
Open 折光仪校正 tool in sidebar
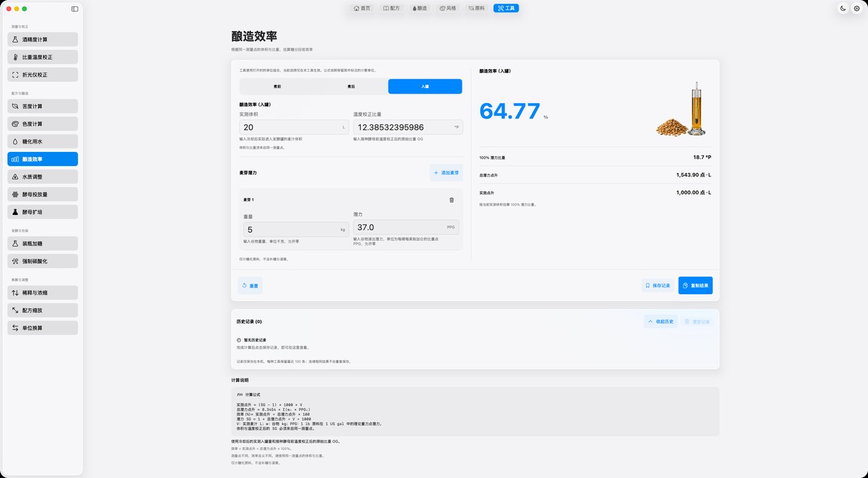[x=43, y=75]
